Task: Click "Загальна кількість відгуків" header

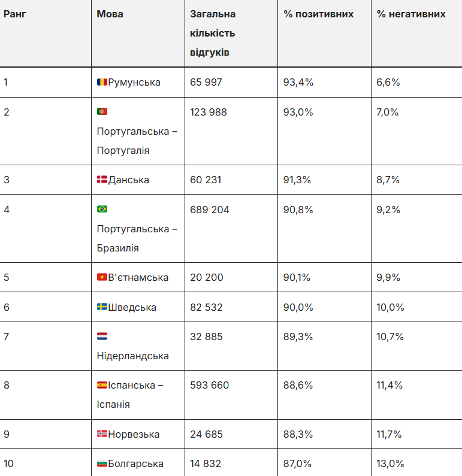Action: pos(212,33)
